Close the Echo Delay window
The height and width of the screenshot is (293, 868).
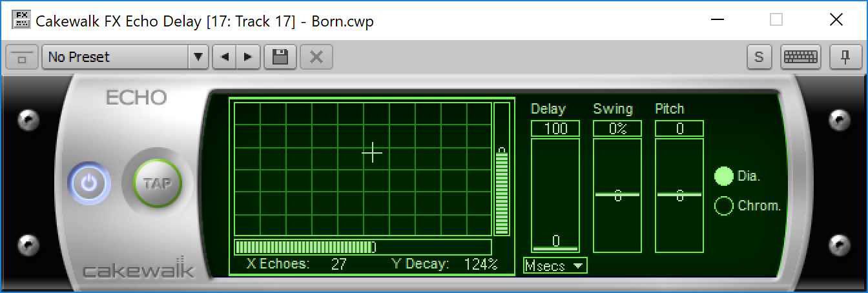click(x=836, y=20)
